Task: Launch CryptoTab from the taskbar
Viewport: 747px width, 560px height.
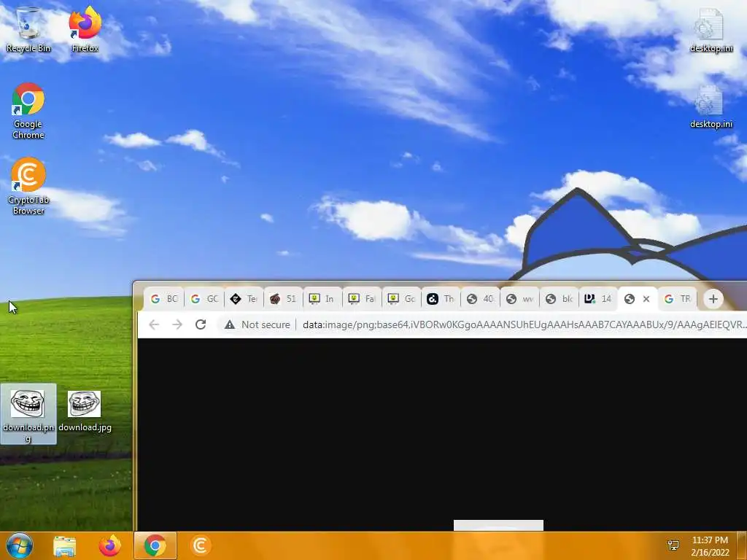Action: pyautogui.click(x=201, y=545)
